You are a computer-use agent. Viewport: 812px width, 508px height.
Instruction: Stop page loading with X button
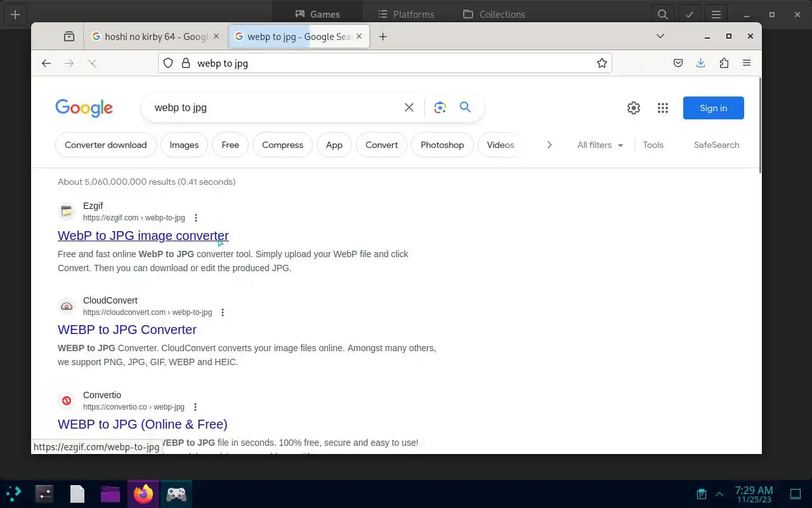pyautogui.click(x=92, y=63)
